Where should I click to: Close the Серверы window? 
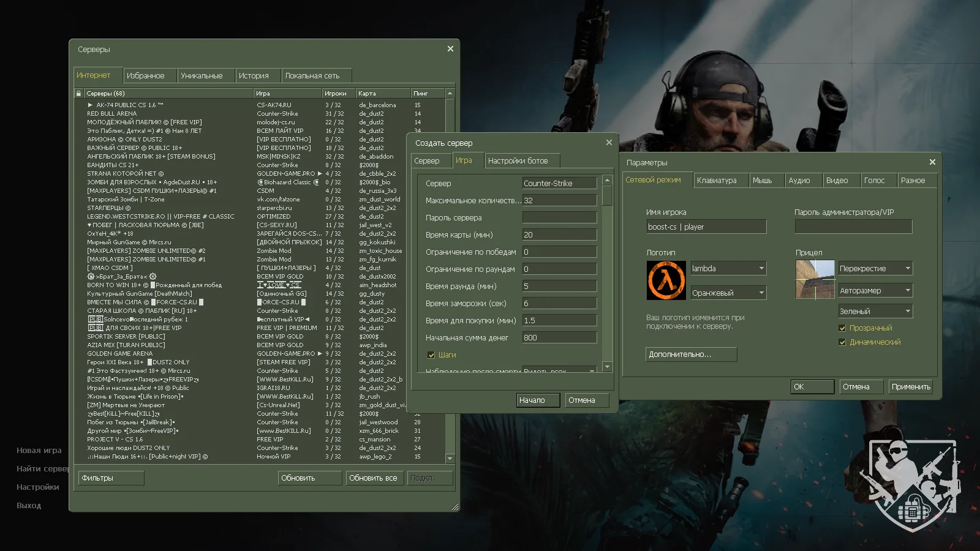(x=450, y=49)
